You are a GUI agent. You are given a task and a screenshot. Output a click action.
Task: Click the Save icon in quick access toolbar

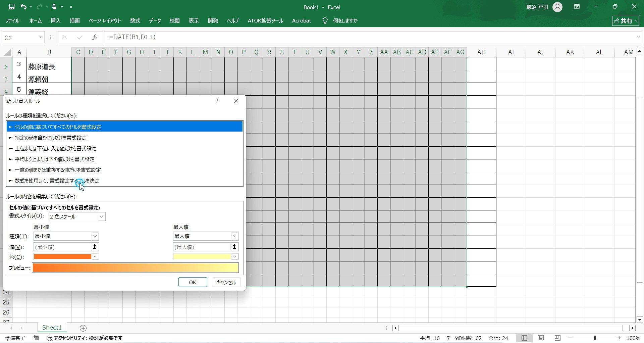(x=11, y=7)
